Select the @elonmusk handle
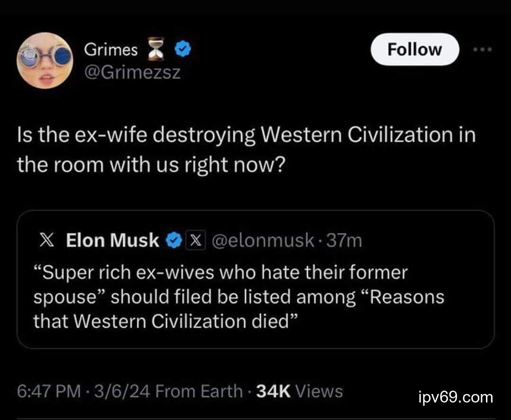Viewport: 511px width, 420px height. click(263, 240)
